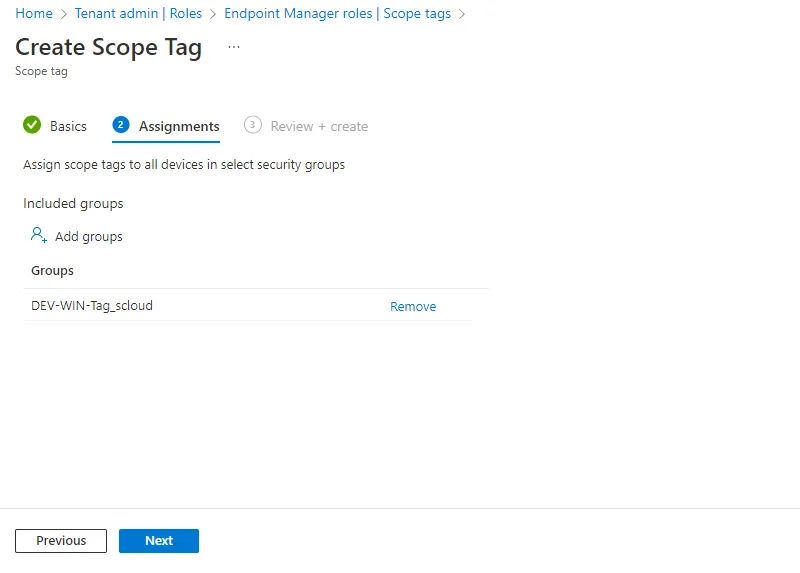Open Endpoint Manager roles | Scope tags breadcrumb
800x573 pixels.
click(x=337, y=13)
